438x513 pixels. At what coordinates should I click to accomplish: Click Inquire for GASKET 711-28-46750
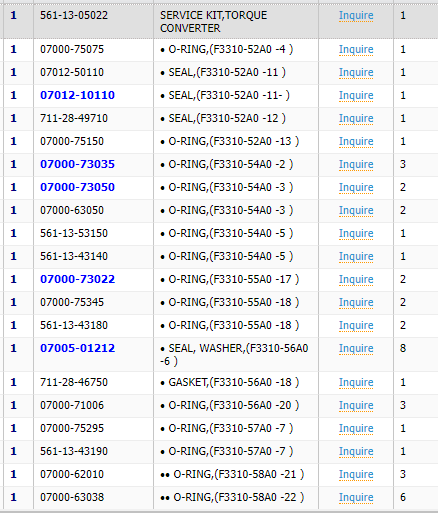356,383
